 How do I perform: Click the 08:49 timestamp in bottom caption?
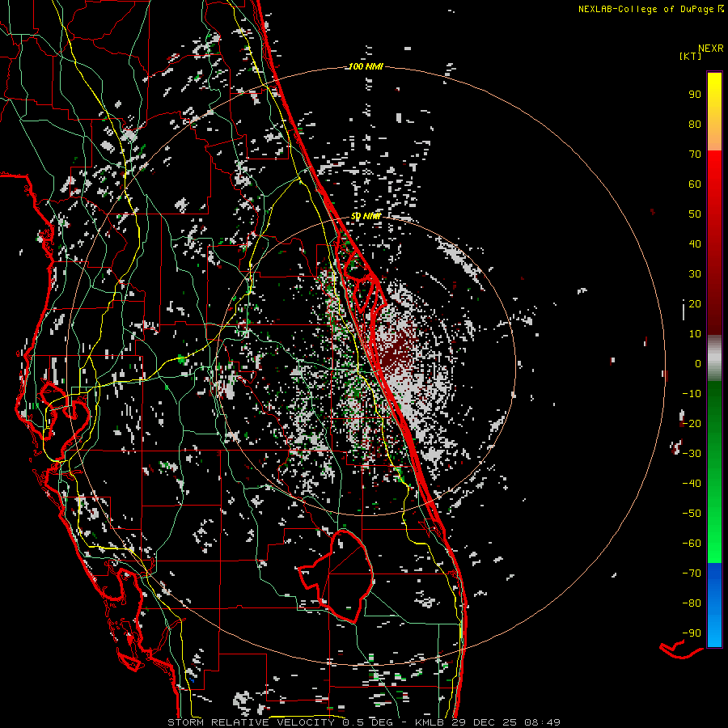544,722
